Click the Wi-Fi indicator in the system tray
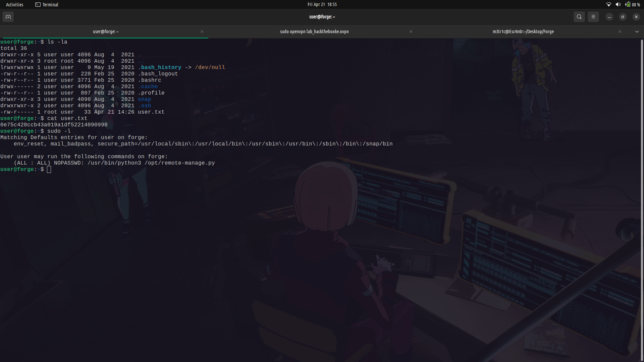Screen dimensions: 644x362 (609, 4)
